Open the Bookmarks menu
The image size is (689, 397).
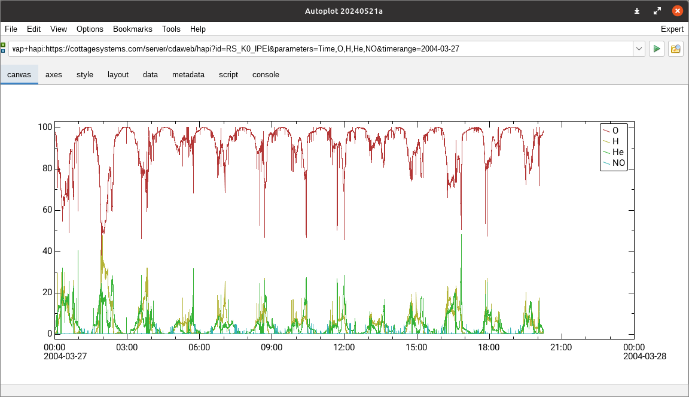click(x=132, y=29)
